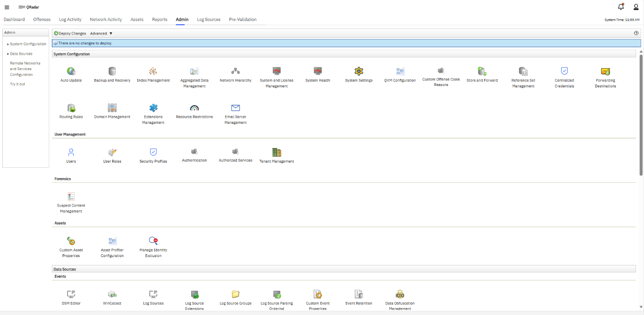Open the Advanced dropdown menu
This screenshot has width=644, height=315.
click(x=101, y=34)
